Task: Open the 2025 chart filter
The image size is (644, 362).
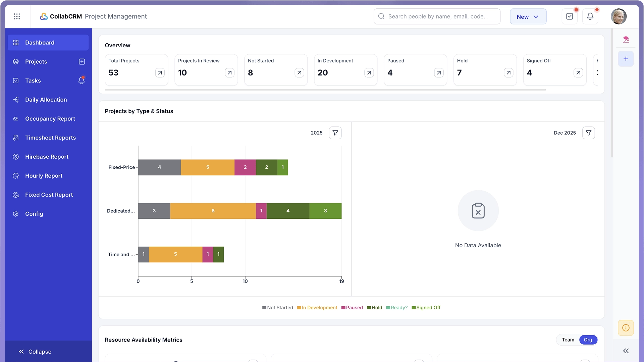Action: pyautogui.click(x=335, y=133)
